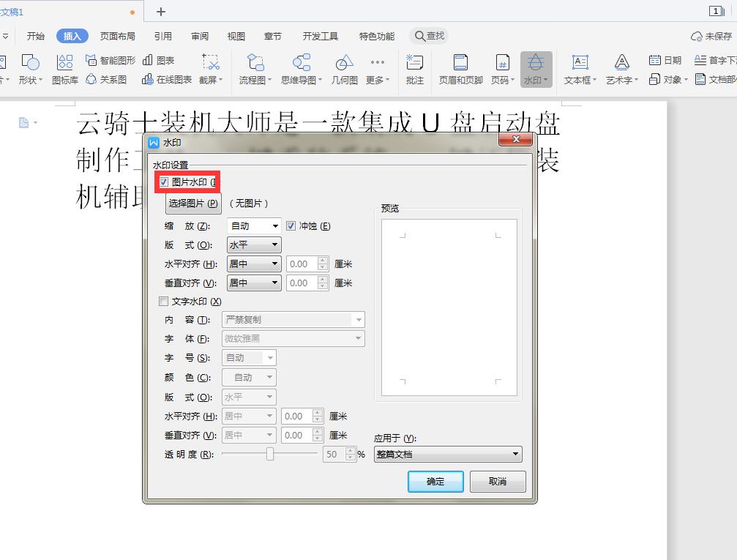The image size is (737, 560).
Task: Click the unsaved cloud status (未保存)
Action: (711, 36)
